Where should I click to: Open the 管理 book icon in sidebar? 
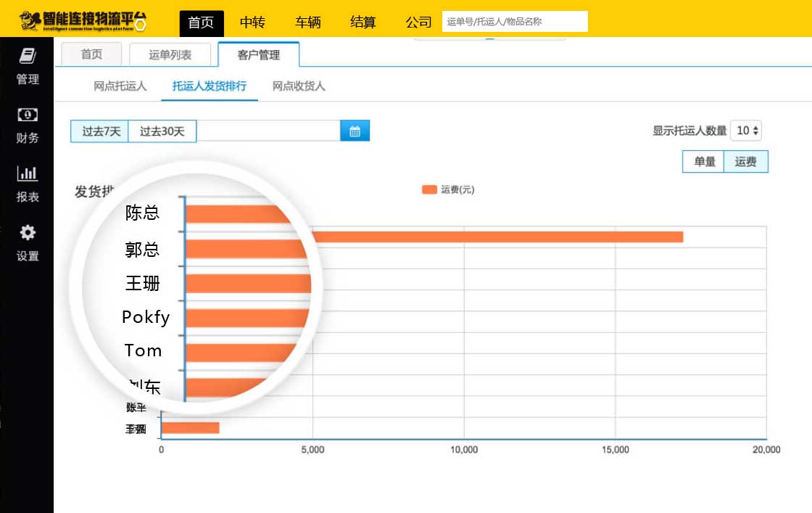point(28,56)
